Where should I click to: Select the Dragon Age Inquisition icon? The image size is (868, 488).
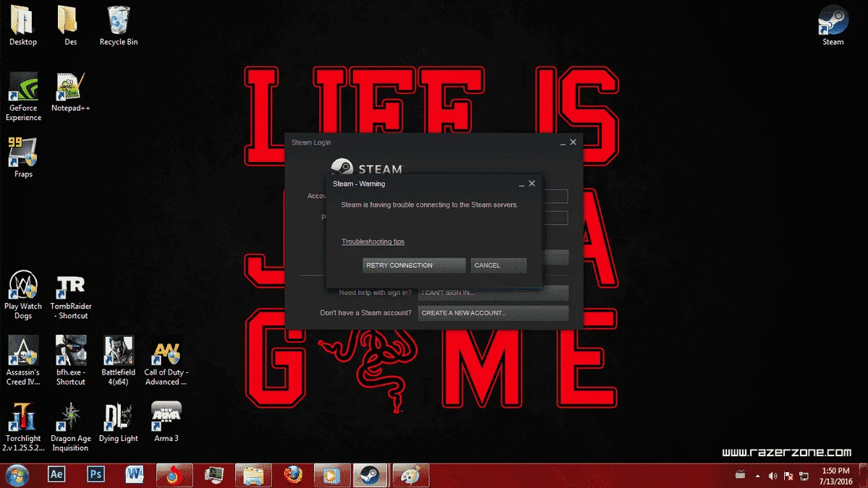(x=71, y=427)
